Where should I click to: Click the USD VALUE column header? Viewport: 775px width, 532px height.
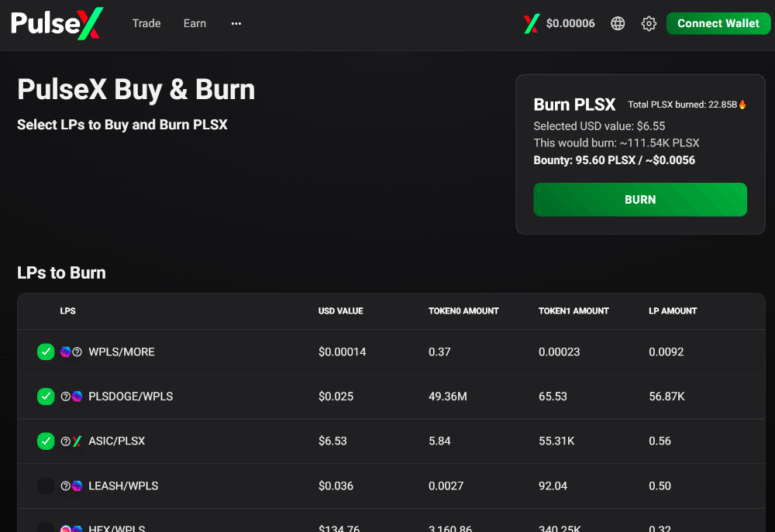click(340, 311)
